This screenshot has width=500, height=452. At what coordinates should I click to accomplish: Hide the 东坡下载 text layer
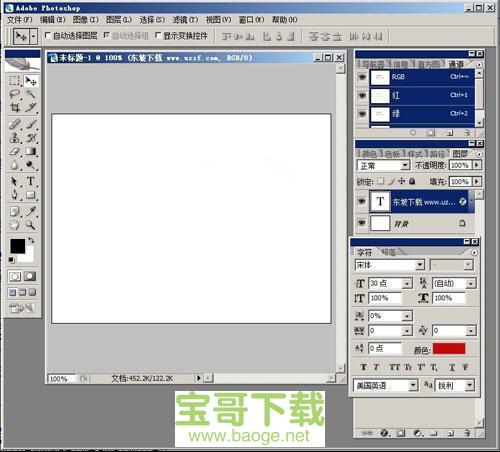362,201
